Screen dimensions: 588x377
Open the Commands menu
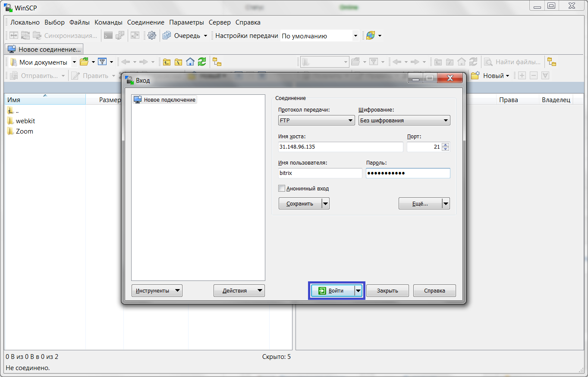coord(108,22)
